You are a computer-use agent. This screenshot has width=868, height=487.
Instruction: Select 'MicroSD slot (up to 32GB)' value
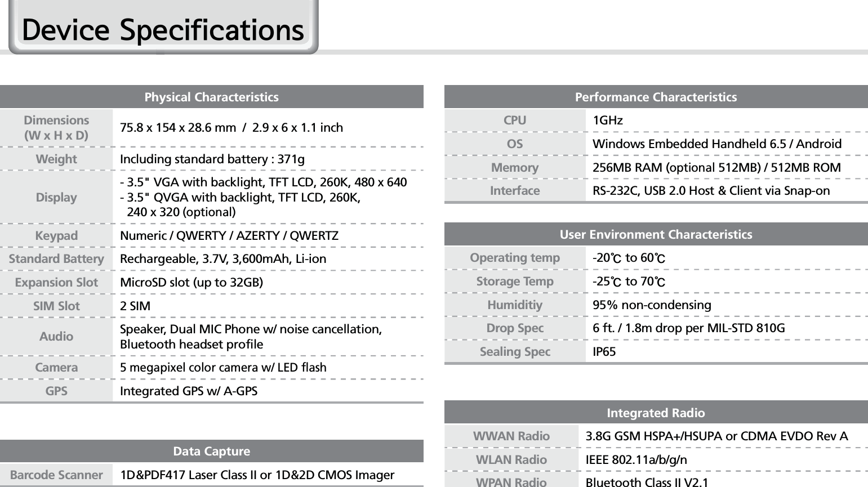click(x=192, y=283)
